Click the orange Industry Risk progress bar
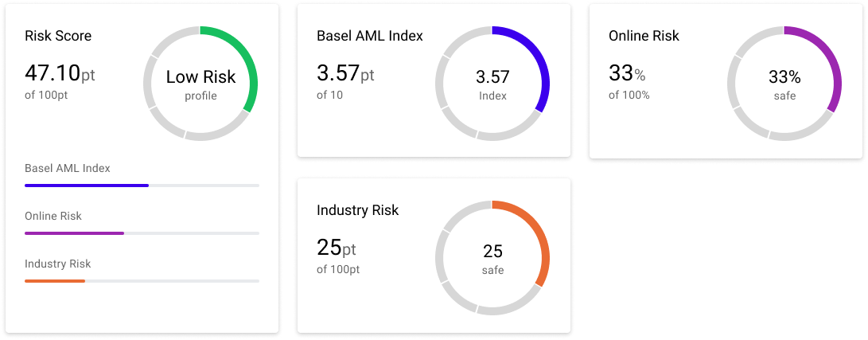Image resolution: width=868 pixels, height=340 pixels. click(142, 281)
